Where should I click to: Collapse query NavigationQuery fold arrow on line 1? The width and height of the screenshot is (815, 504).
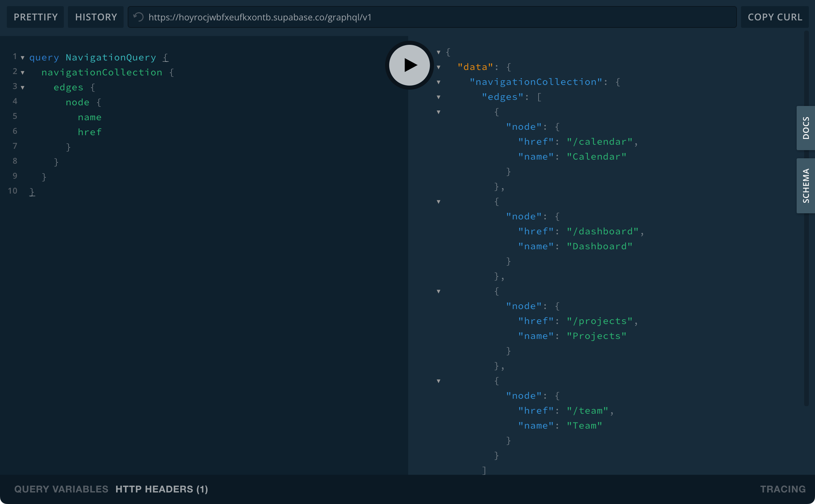[x=22, y=58]
